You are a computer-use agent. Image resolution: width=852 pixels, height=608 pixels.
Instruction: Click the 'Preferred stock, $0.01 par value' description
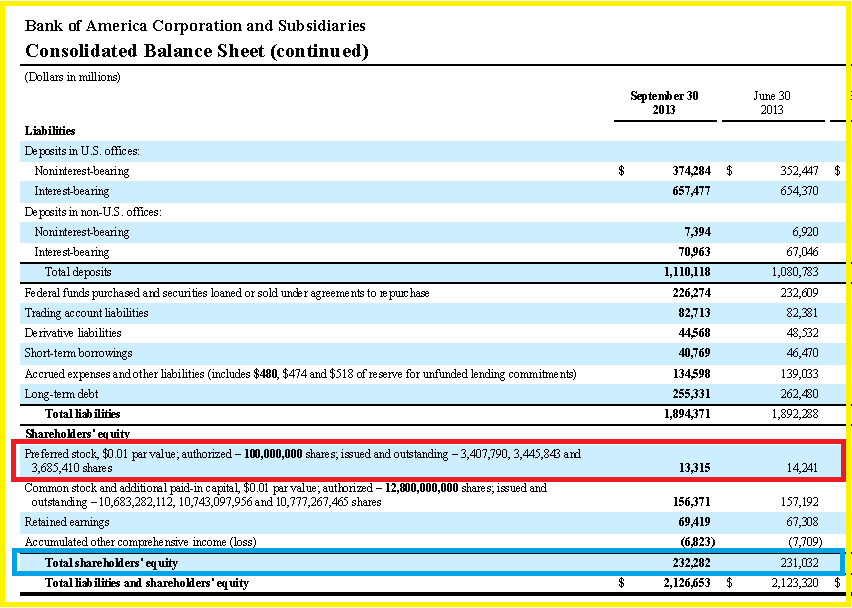tap(303, 461)
